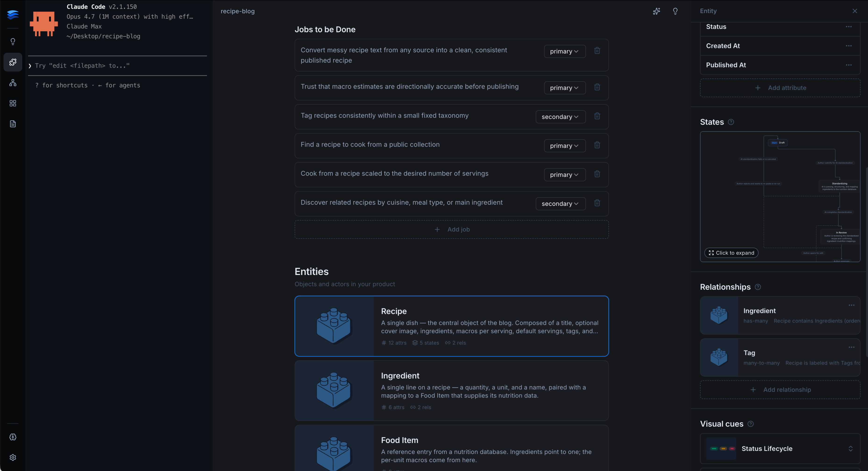This screenshot has width=868, height=471.
Task: Click the 'Find a recipe to cook' job text
Action: point(370,144)
